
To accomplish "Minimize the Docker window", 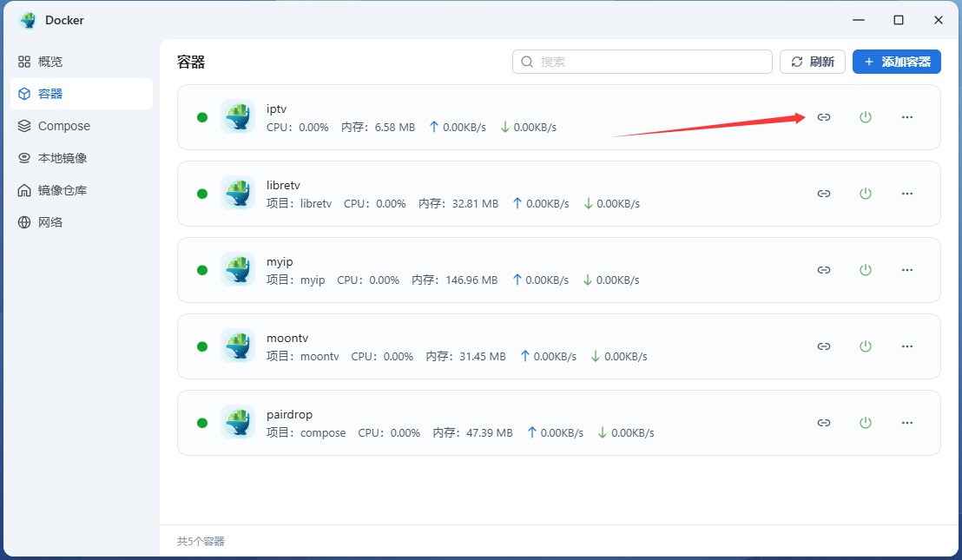I will [859, 20].
